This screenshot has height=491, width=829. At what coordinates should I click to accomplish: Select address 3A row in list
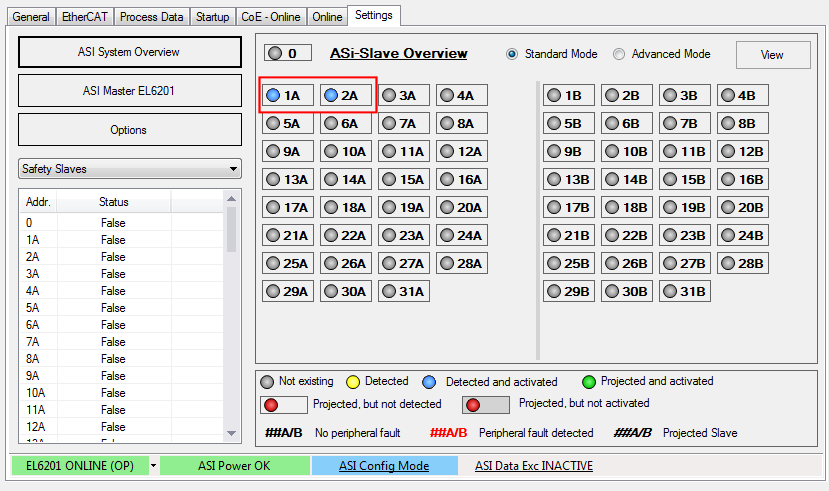point(122,274)
